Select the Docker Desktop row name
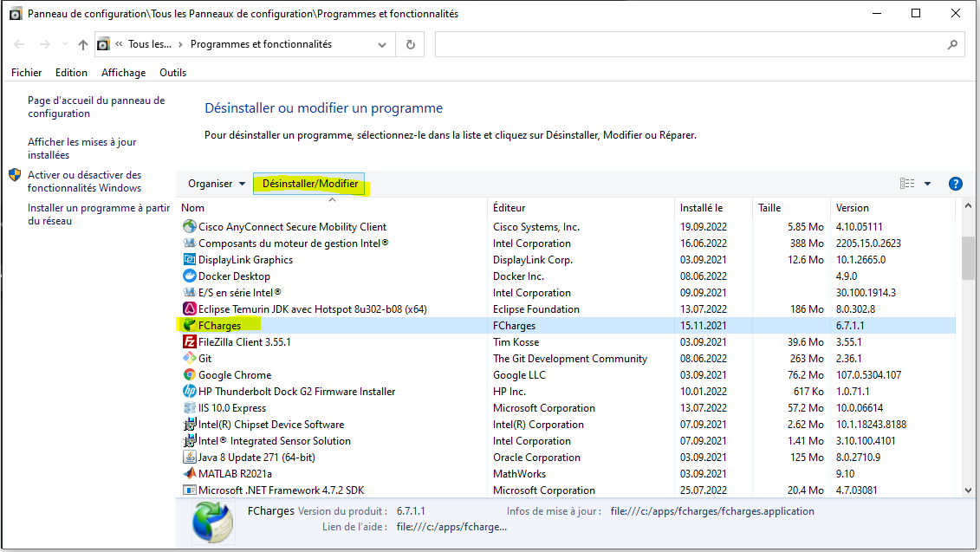The width and height of the screenshot is (980, 552). coord(234,276)
